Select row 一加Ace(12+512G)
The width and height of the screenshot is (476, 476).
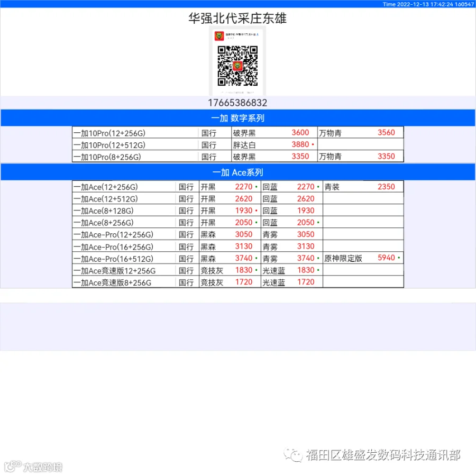point(237,198)
